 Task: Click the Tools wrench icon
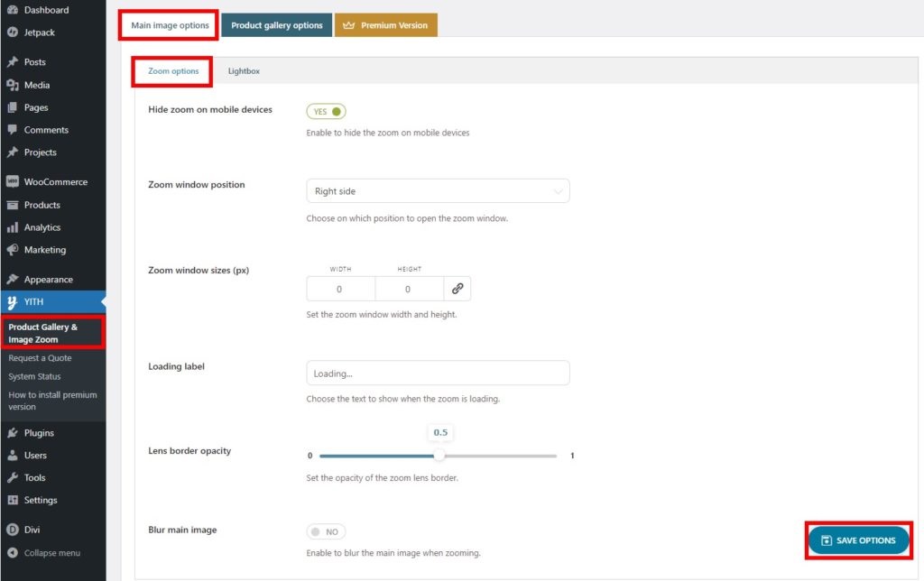pyautogui.click(x=13, y=477)
